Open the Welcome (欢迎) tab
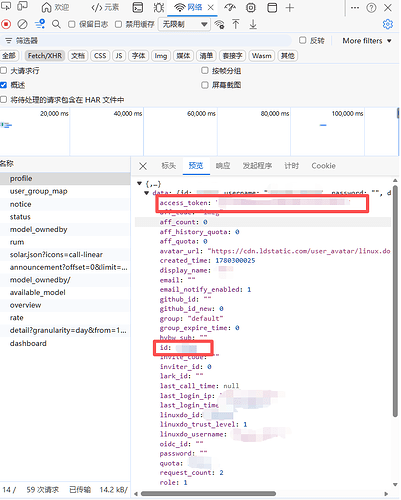Screen dimensions: 401x500 coord(55,7)
